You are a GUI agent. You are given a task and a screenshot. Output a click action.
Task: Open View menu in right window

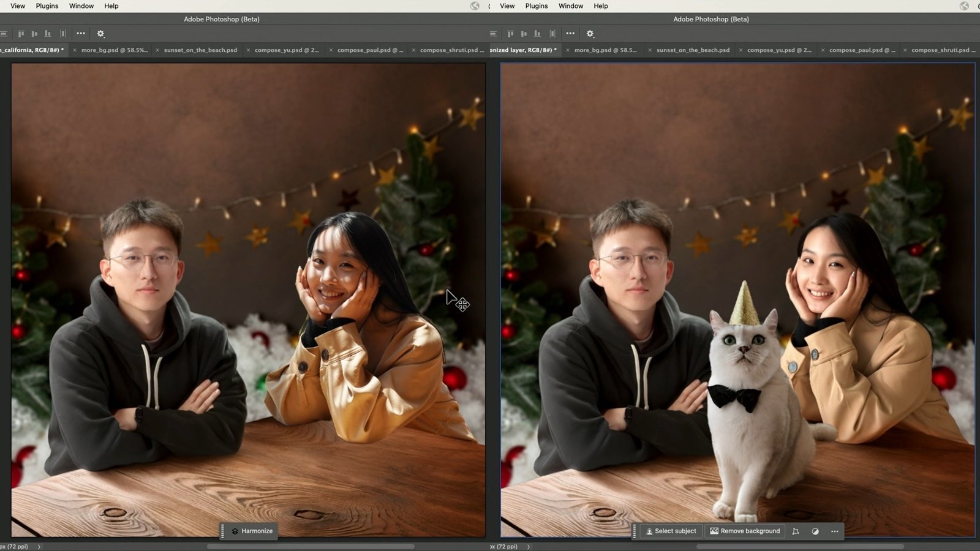point(507,6)
